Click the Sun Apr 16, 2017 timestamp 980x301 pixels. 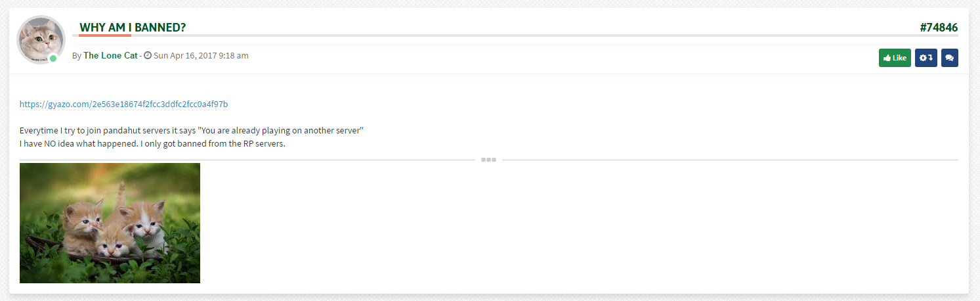[x=201, y=56]
